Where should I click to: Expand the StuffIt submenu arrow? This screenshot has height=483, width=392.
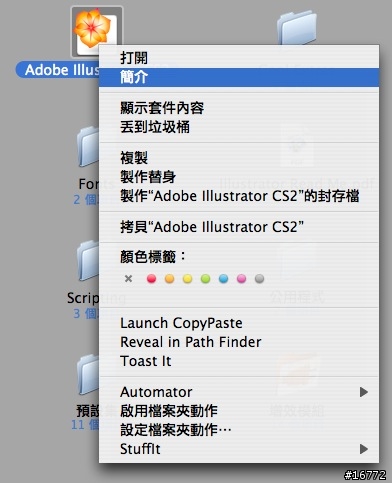pos(364,449)
